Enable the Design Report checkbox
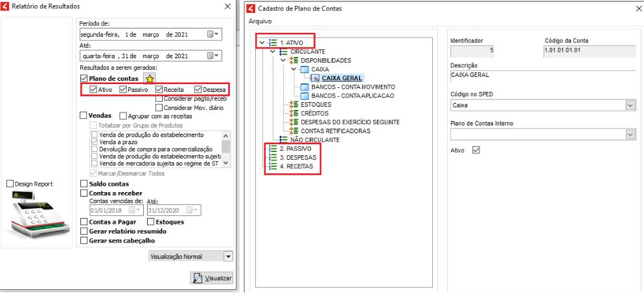Screen dimensions: 644x293 9,184
